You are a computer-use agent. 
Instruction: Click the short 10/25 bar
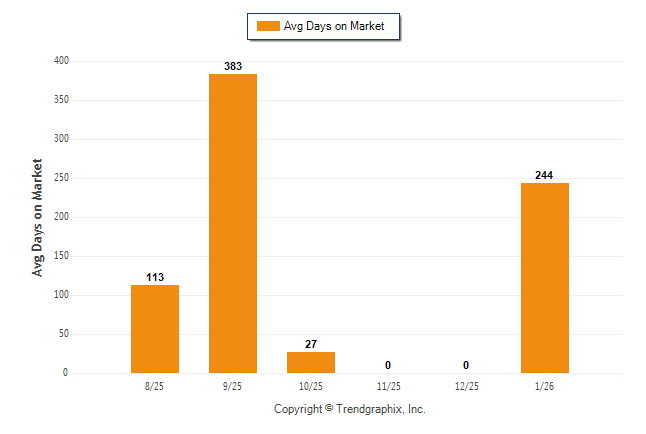coord(311,362)
